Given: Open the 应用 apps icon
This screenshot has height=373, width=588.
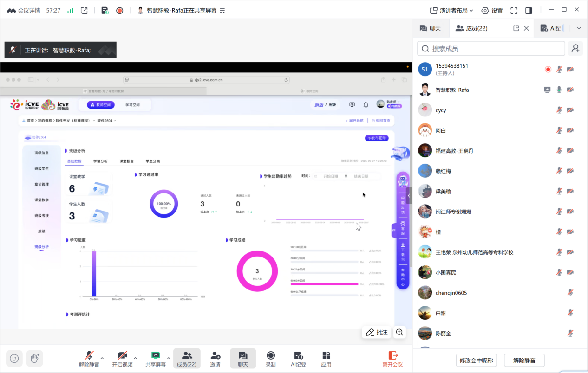Looking at the screenshot, I should coord(326,359).
